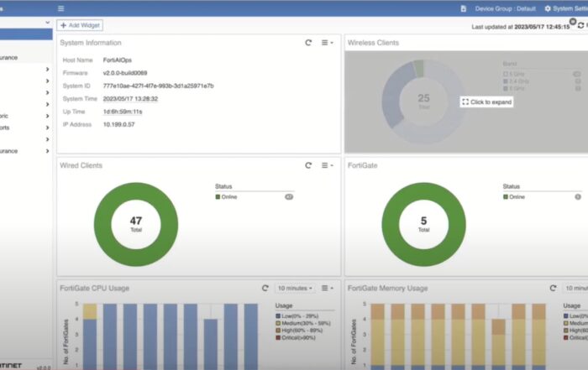Refresh the dashboard beside last updated time
Screen dimensions: 588x370
click(x=580, y=25)
